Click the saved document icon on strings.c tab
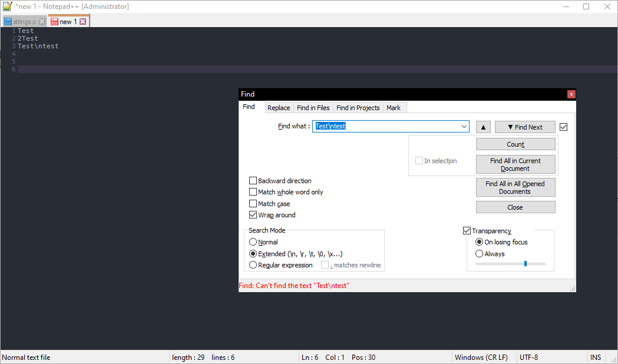The height and width of the screenshot is (364, 618). tap(8, 21)
